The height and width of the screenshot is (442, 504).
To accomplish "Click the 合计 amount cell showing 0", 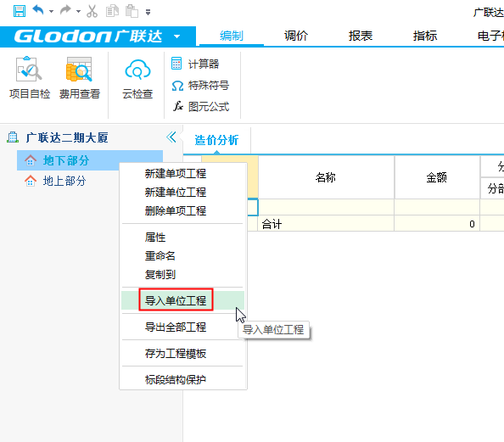I will [x=437, y=223].
